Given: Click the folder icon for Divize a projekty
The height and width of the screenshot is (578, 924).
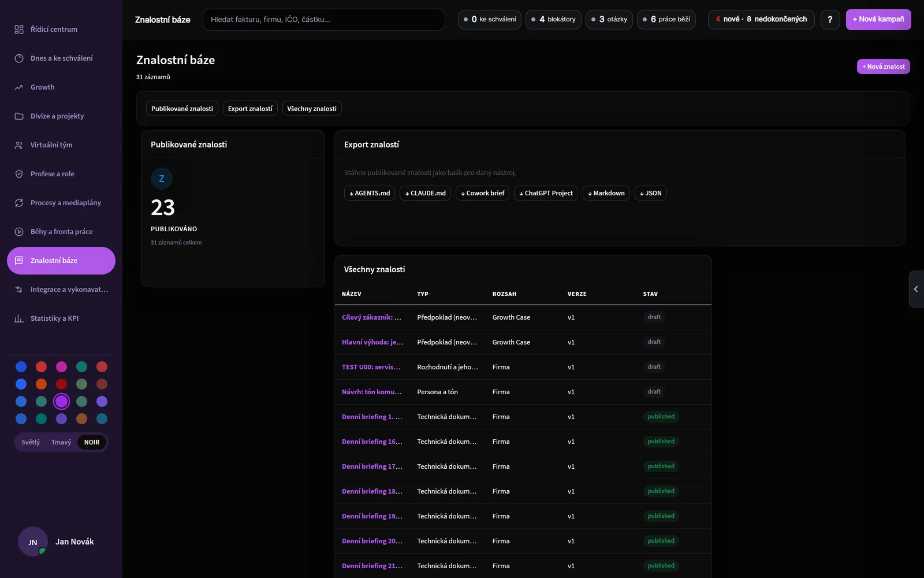Looking at the screenshot, I should coord(19,116).
